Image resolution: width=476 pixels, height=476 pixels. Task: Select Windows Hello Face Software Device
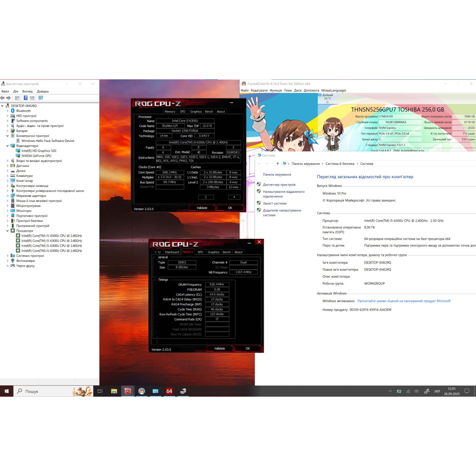48,141
